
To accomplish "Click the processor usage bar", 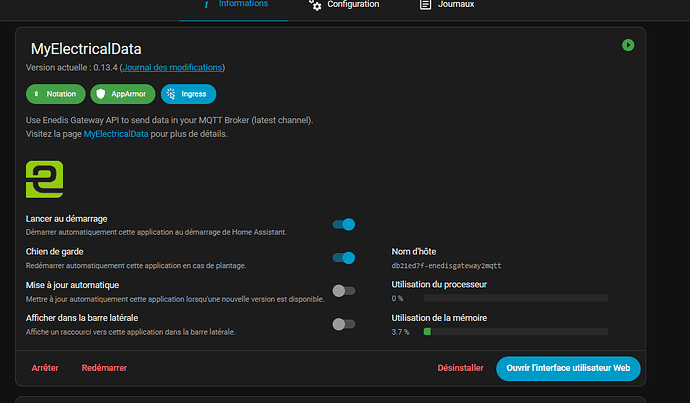I will [x=515, y=298].
